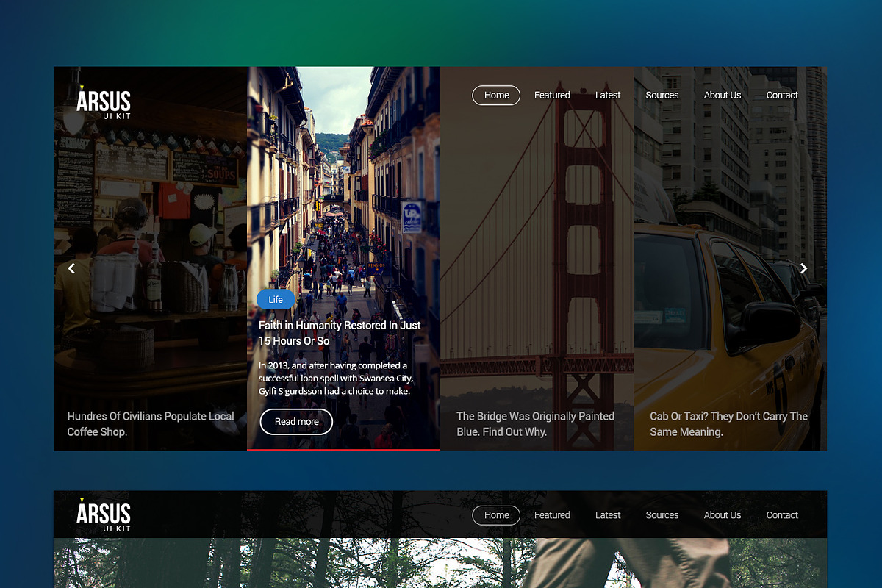This screenshot has height=588, width=882.
Task: Click the paragraph starting 'In 2013, and after'
Action: click(x=336, y=379)
